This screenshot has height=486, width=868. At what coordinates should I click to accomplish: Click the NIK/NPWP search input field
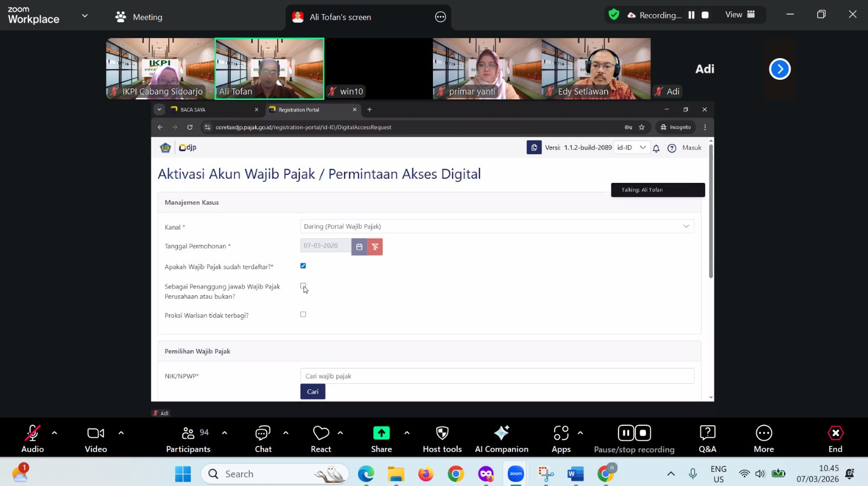pyautogui.click(x=496, y=376)
